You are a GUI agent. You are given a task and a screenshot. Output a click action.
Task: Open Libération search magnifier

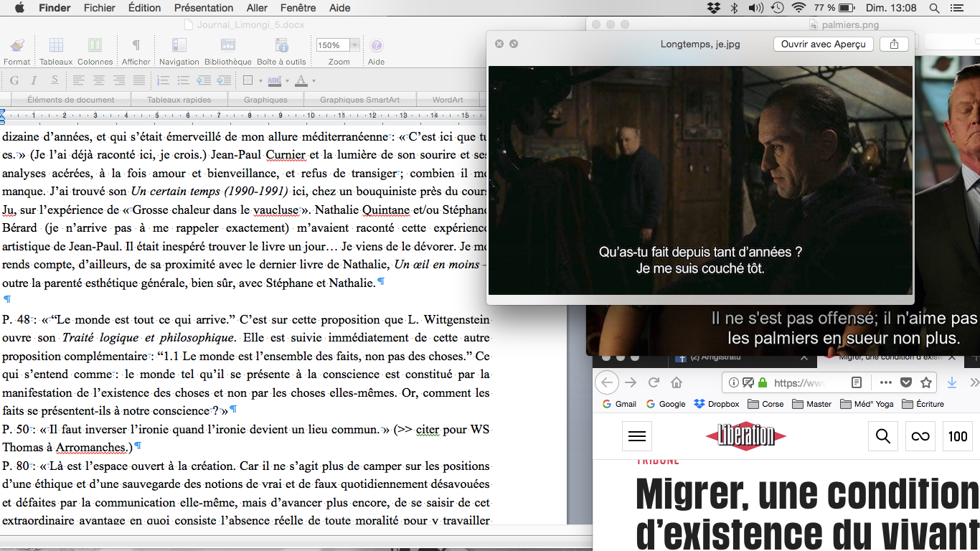click(x=883, y=436)
